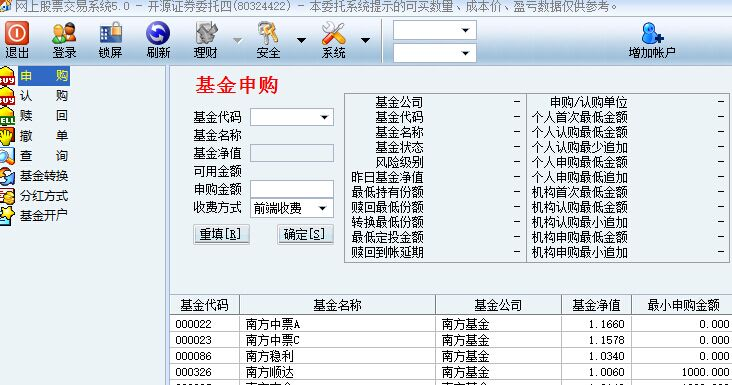Screen dimensions: 732x385
Task: Sort by 基金代码 column header
Action: [x=204, y=305]
